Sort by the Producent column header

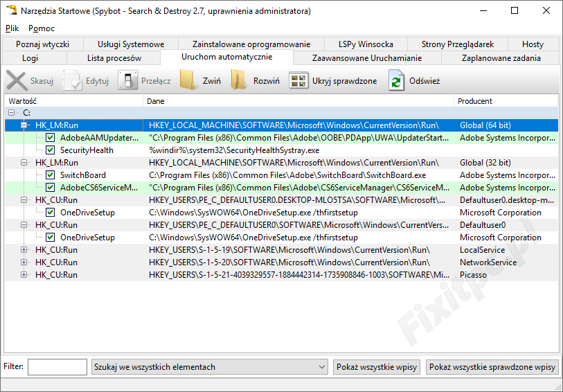point(506,101)
